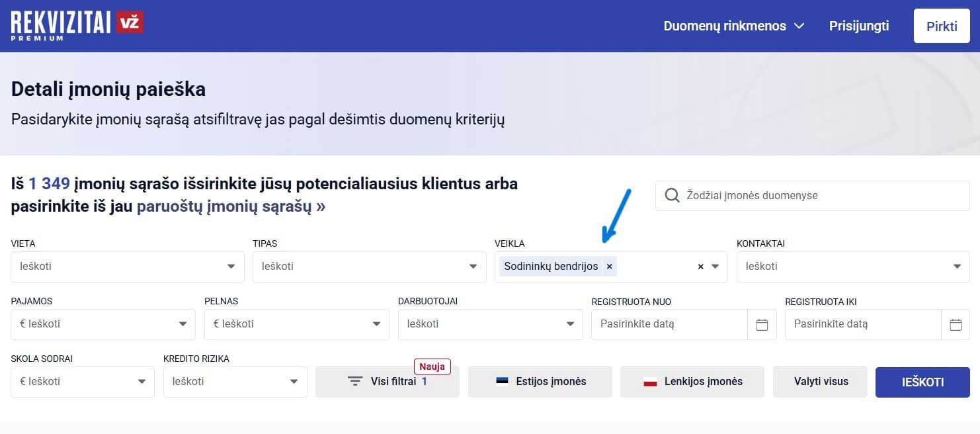Click the Rekvizitai VŽ Premium logo
This screenshot has height=434, width=980.
[77, 25]
